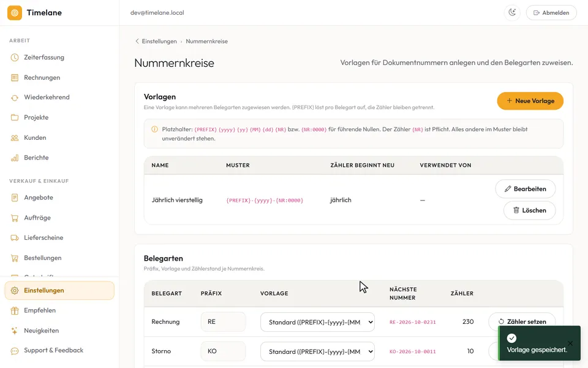
Task: Click the next number KO-2026-10-0011
Action: (412, 351)
